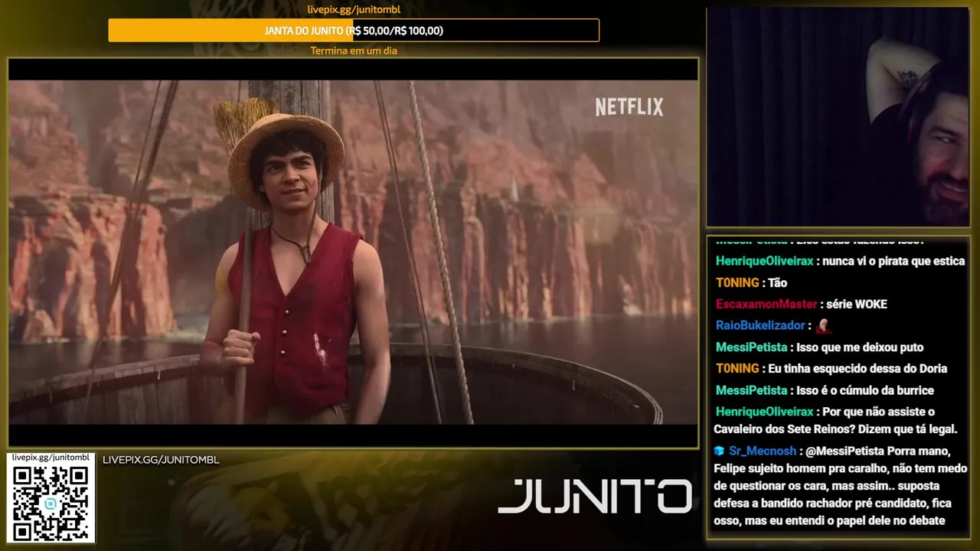This screenshot has height=551, width=980.
Task: Click the QR code for livepix
Action: [51, 503]
